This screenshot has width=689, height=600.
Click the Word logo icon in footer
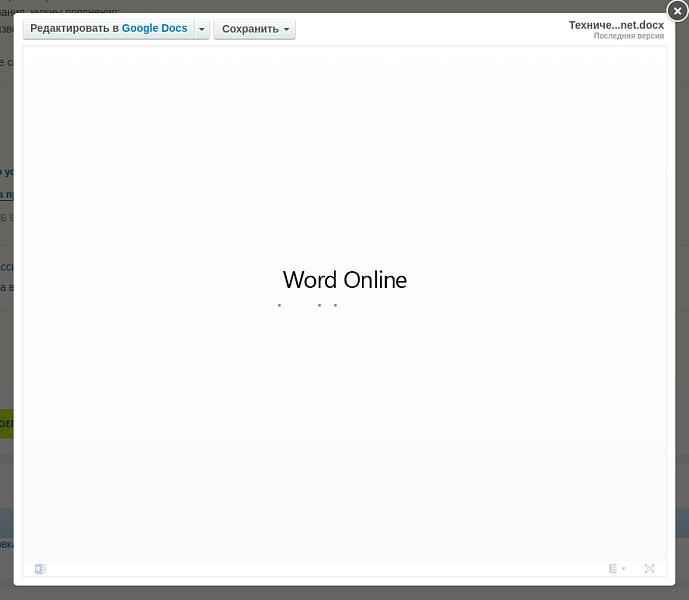[40, 569]
